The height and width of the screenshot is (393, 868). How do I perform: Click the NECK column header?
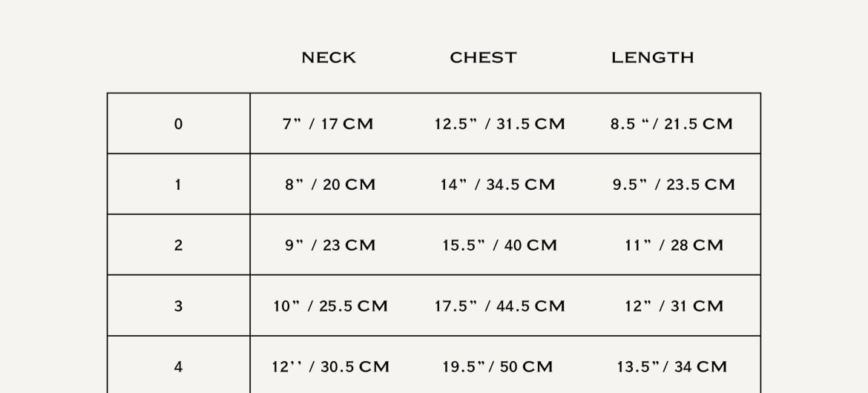point(328,58)
